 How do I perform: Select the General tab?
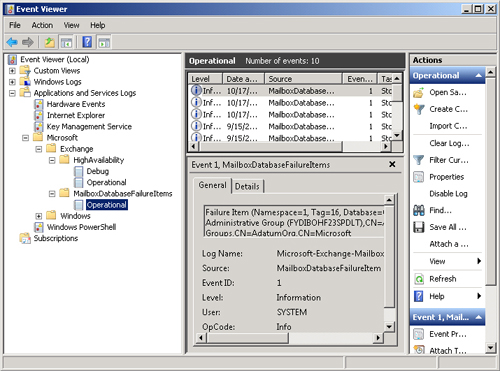pyautogui.click(x=212, y=185)
